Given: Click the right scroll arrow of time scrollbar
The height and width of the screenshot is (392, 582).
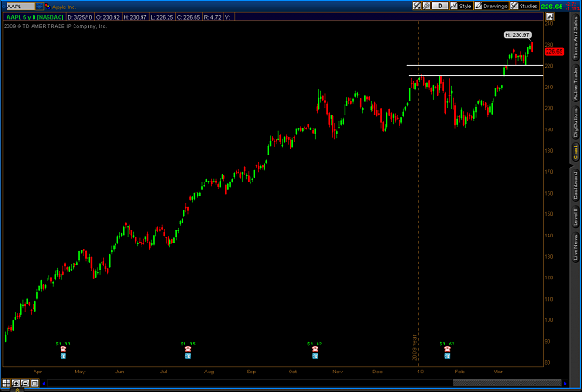Looking at the screenshot, I should [565, 384].
